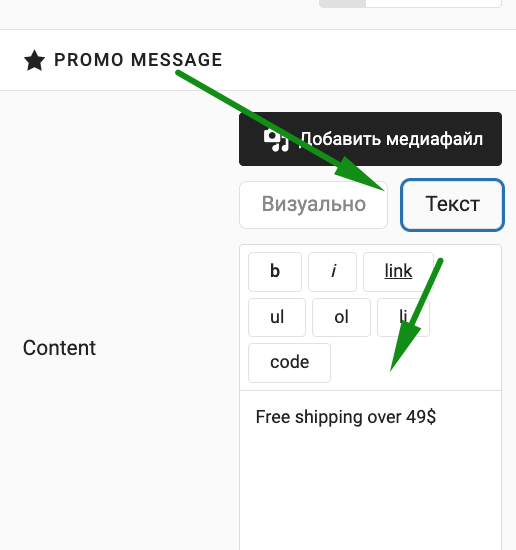The height and width of the screenshot is (550, 516).
Task: Toggle bold with the b quicktag
Action: pyautogui.click(x=275, y=272)
